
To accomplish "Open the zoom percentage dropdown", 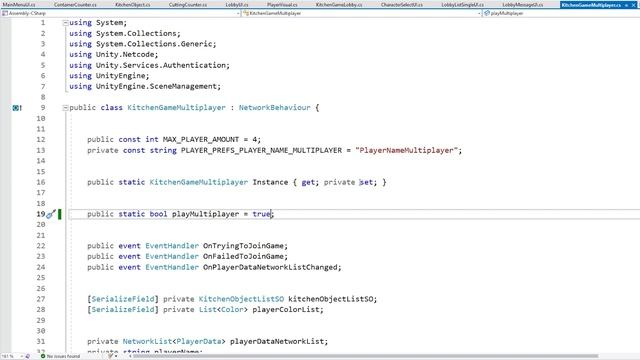I will click(21, 356).
